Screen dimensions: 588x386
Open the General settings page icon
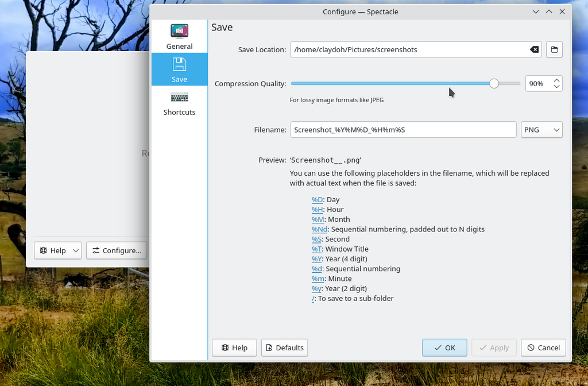pyautogui.click(x=179, y=31)
